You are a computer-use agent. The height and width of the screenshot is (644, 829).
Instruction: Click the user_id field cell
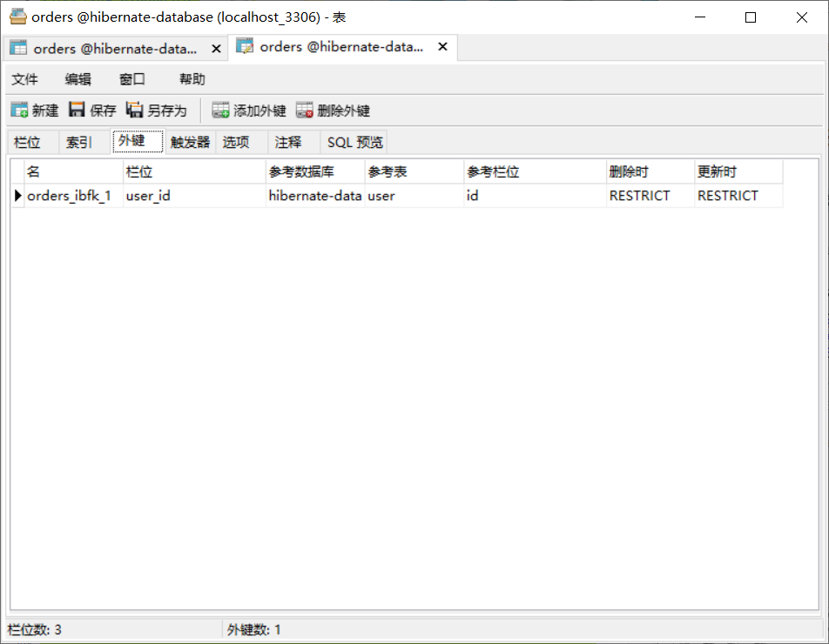coord(194,196)
